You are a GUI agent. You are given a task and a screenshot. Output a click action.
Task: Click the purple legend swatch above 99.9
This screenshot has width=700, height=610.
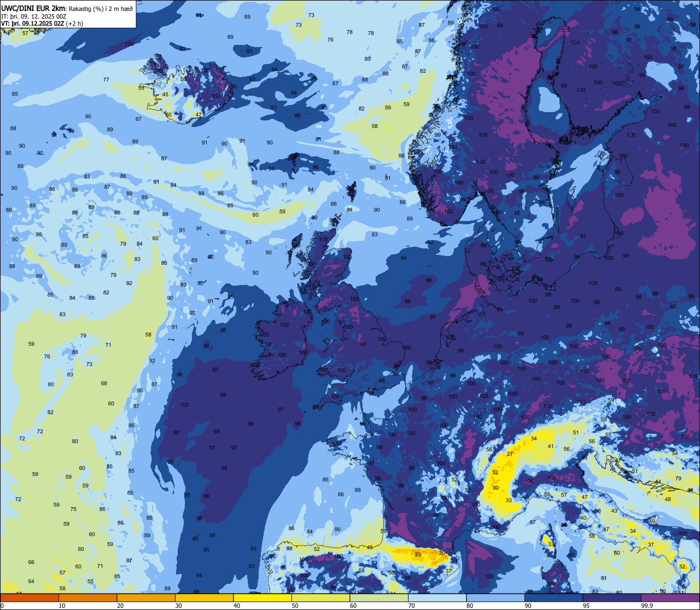tap(670, 597)
